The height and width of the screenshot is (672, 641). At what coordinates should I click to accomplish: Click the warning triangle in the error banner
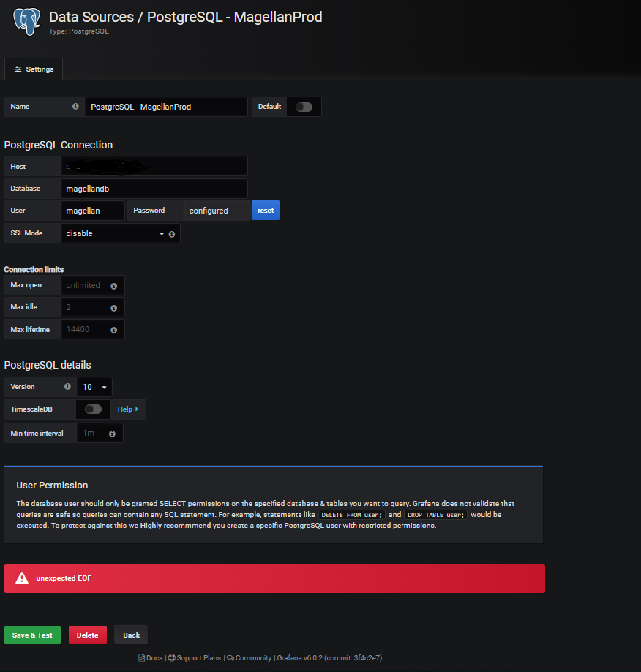click(20, 578)
